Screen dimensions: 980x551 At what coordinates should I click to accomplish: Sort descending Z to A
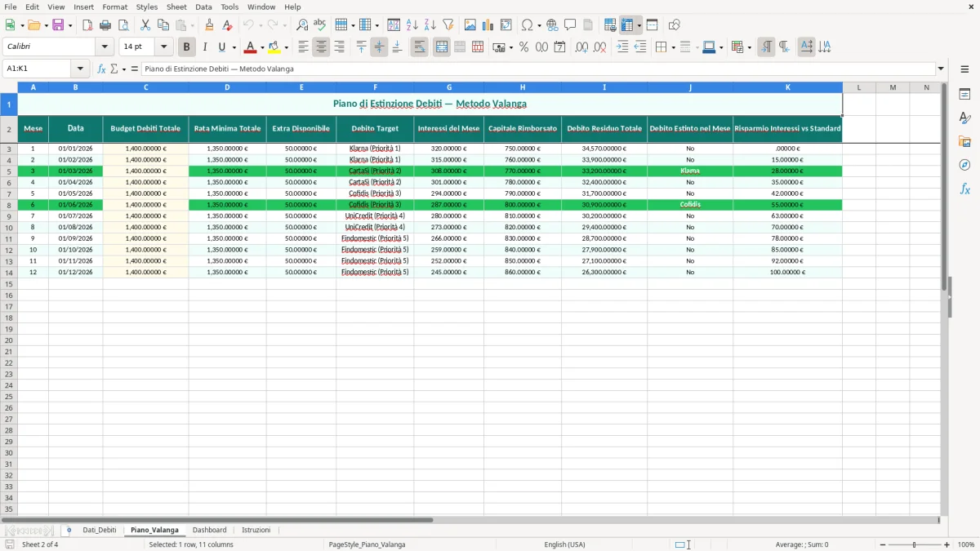point(430,25)
